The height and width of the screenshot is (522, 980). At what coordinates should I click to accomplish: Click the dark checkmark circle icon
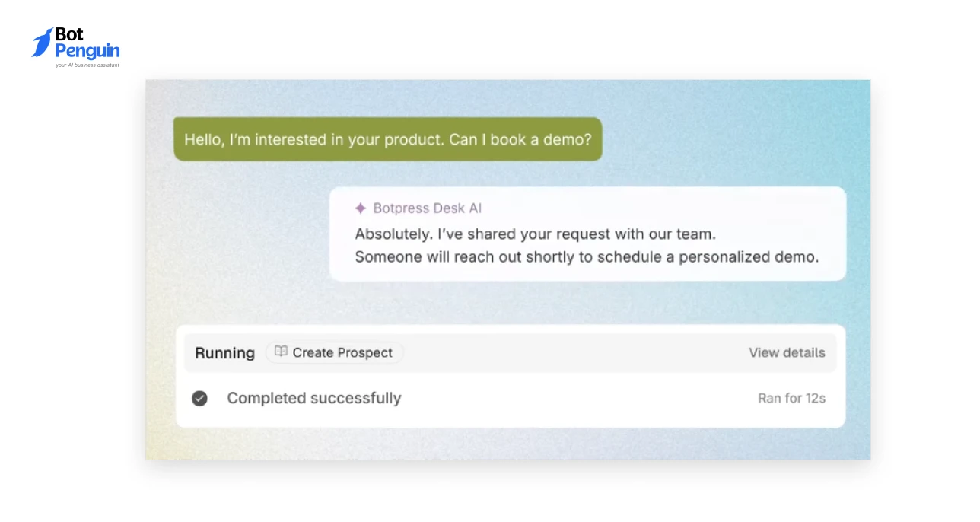coord(199,398)
